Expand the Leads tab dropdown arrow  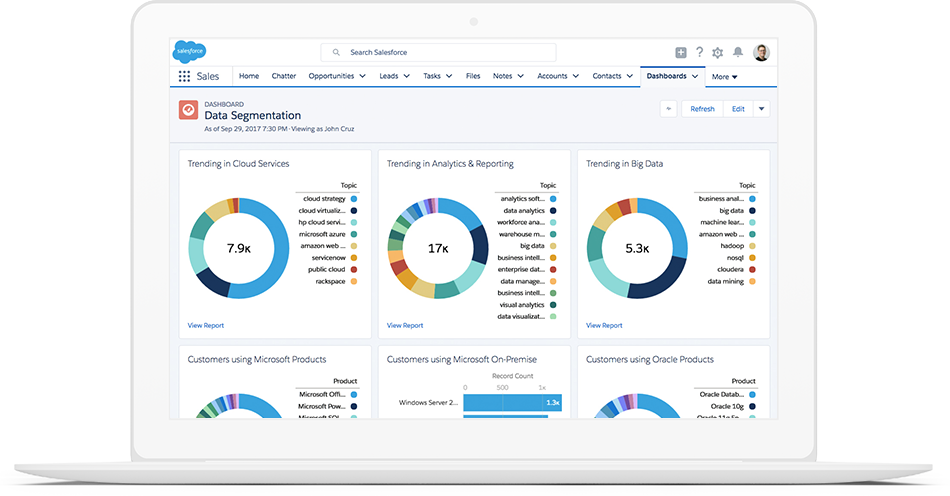pyautogui.click(x=407, y=76)
